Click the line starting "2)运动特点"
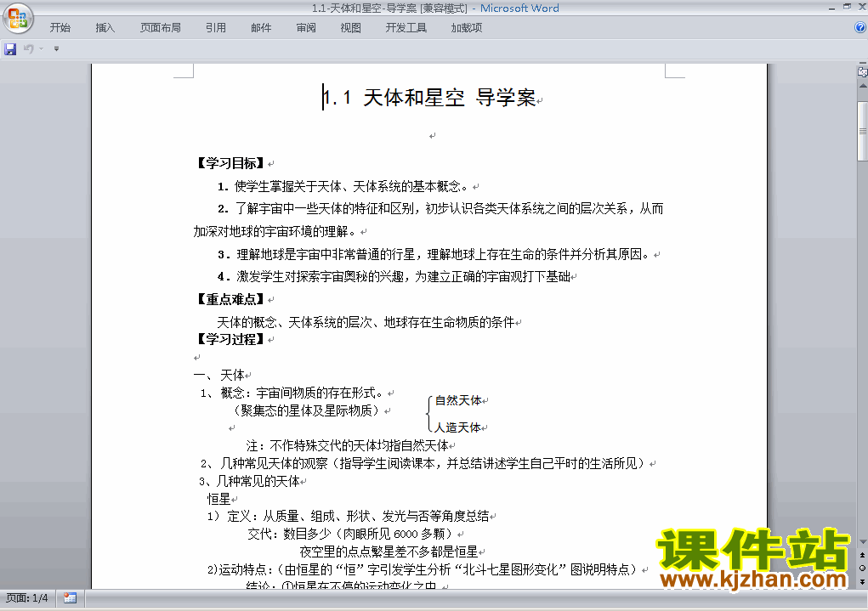 point(423,569)
